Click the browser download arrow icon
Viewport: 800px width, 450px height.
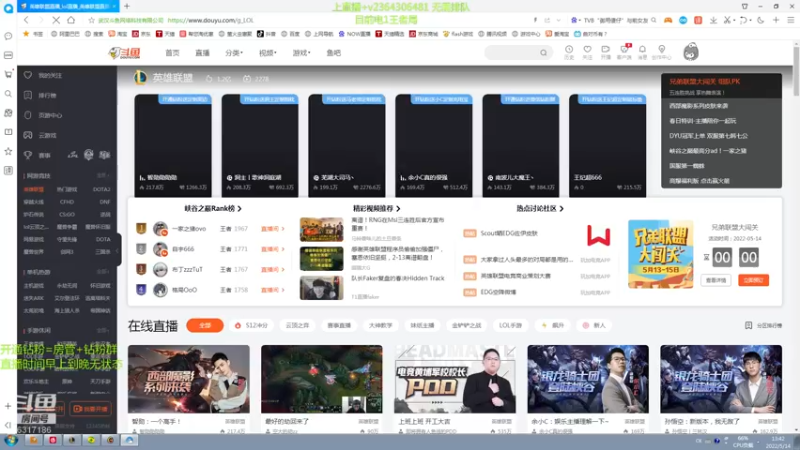pyautogui.click(x=713, y=20)
